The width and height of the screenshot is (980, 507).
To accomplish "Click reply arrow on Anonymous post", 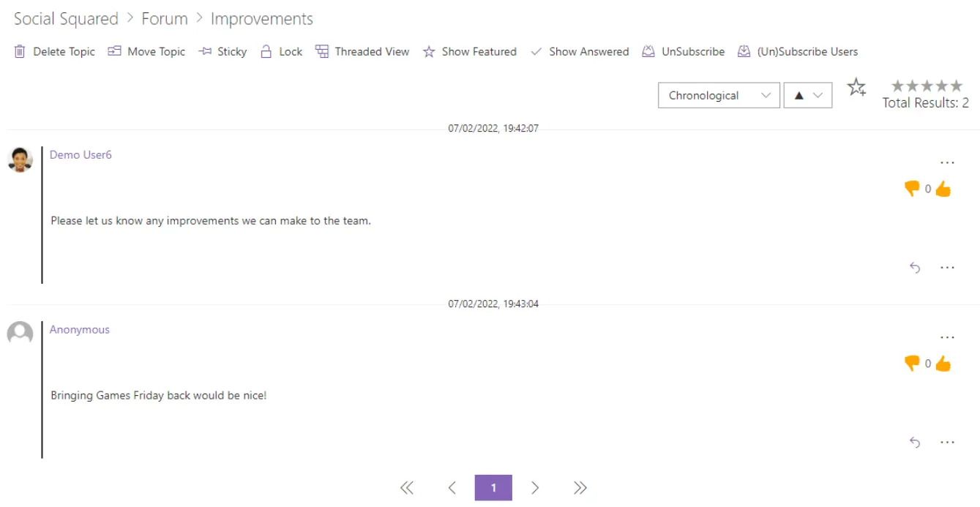I will tap(915, 443).
